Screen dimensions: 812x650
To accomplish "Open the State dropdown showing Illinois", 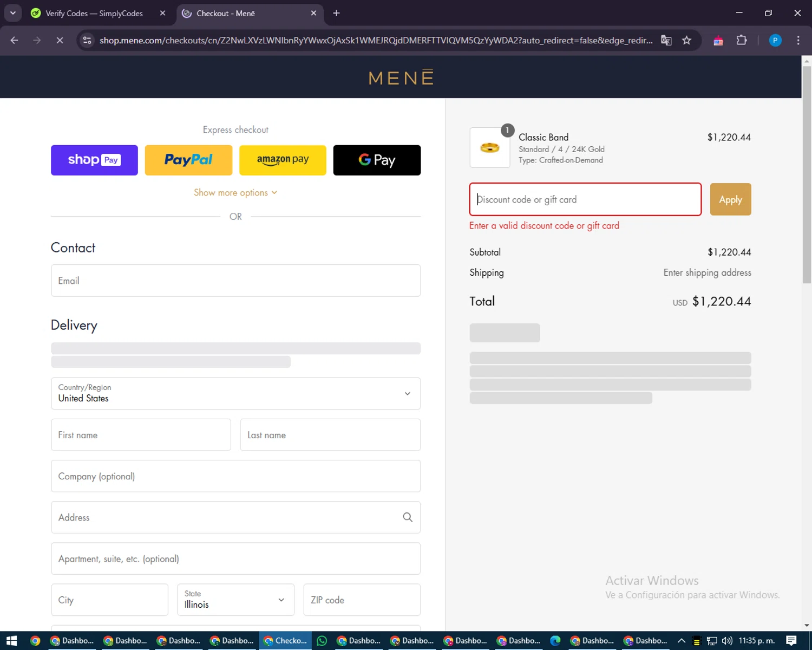I will click(x=235, y=600).
